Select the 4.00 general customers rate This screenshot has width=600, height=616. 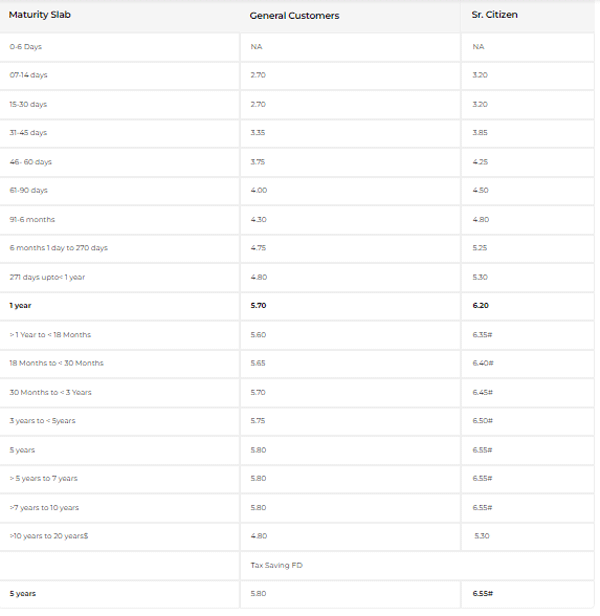[x=258, y=190]
